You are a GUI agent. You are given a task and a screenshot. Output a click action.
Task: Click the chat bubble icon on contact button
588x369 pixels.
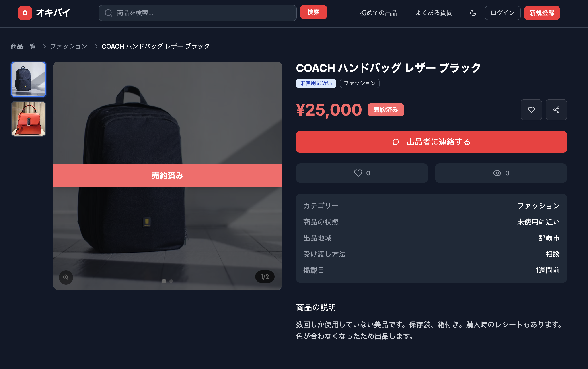tap(396, 142)
